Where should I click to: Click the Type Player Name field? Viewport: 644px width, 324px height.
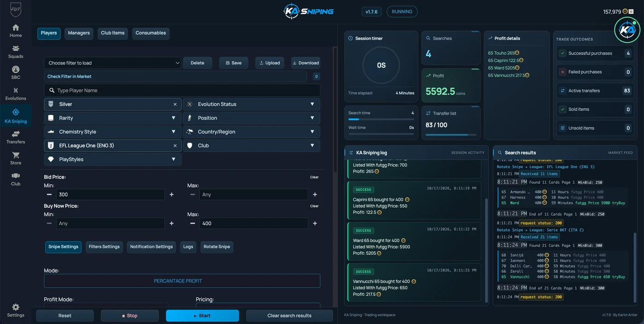182,91
